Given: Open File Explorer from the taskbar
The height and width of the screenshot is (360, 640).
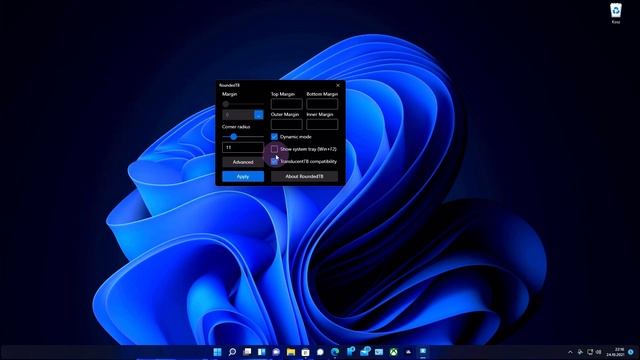Looking at the screenshot, I should [x=291, y=352].
